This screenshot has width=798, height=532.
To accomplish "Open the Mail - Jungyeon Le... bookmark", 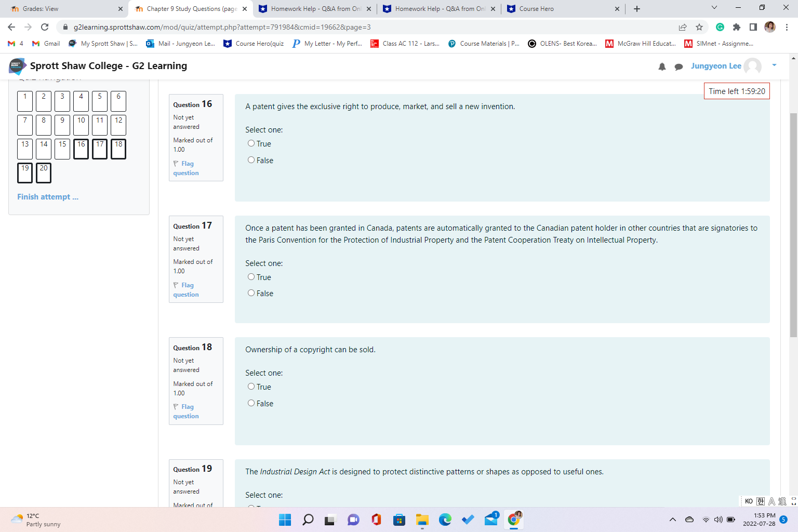I will pyautogui.click(x=180, y=44).
